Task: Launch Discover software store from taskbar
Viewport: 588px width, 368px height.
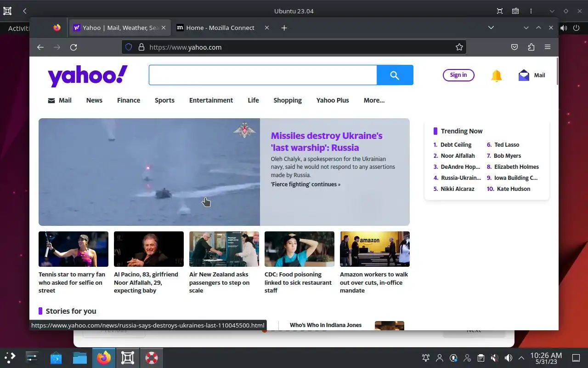Action: tap(56, 357)
